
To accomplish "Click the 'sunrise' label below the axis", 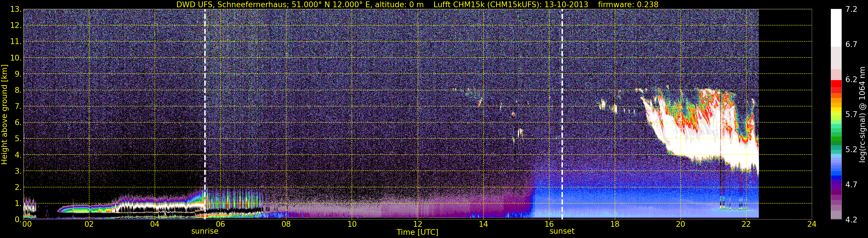I will 205,231.
